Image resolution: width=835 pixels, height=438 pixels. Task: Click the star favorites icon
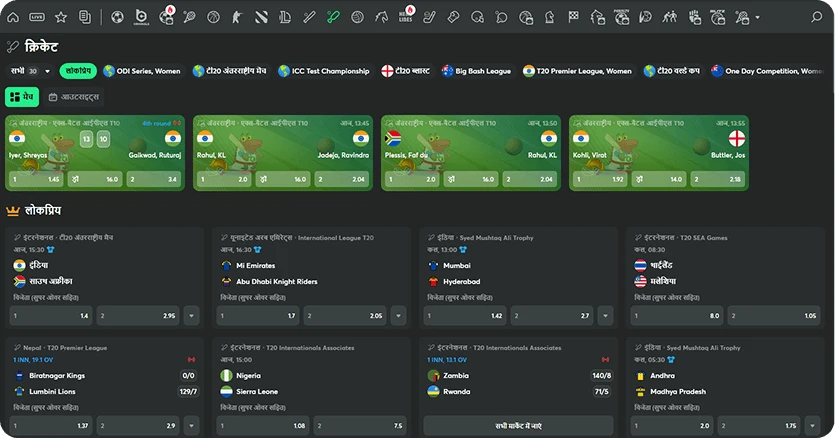click(x=61, y=17)
